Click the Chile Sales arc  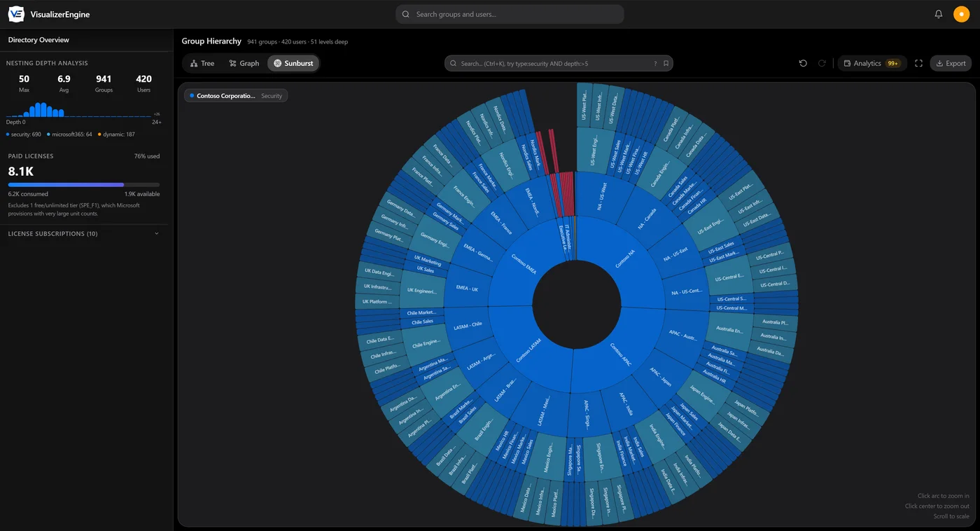(422, 322)
